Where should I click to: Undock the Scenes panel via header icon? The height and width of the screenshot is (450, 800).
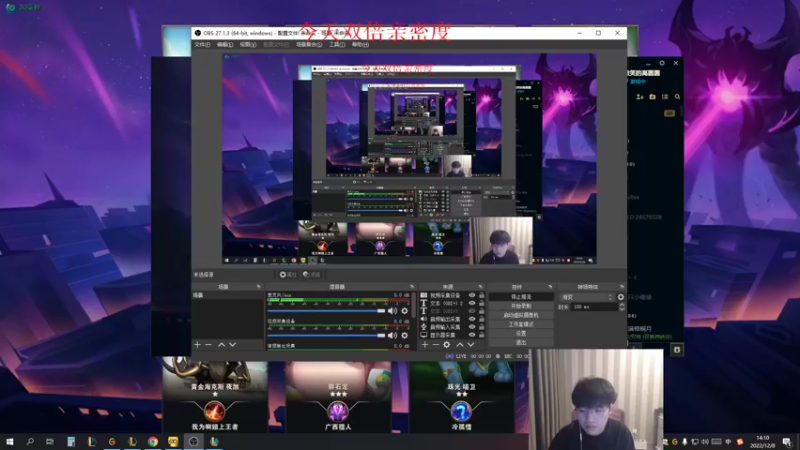(259, 287)
